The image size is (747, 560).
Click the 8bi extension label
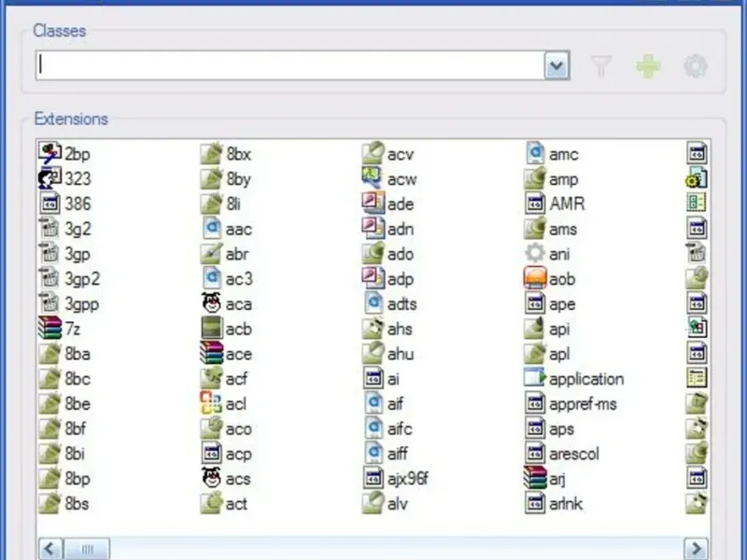(75, 454)
